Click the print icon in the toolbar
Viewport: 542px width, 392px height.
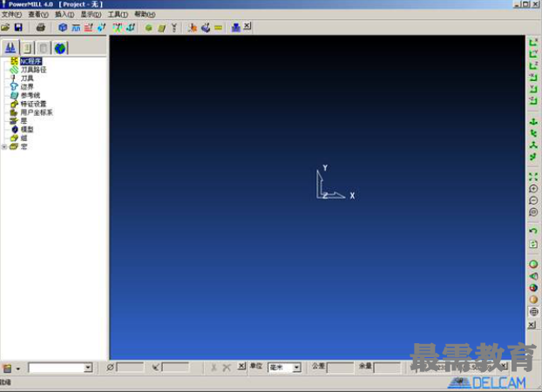41,27
